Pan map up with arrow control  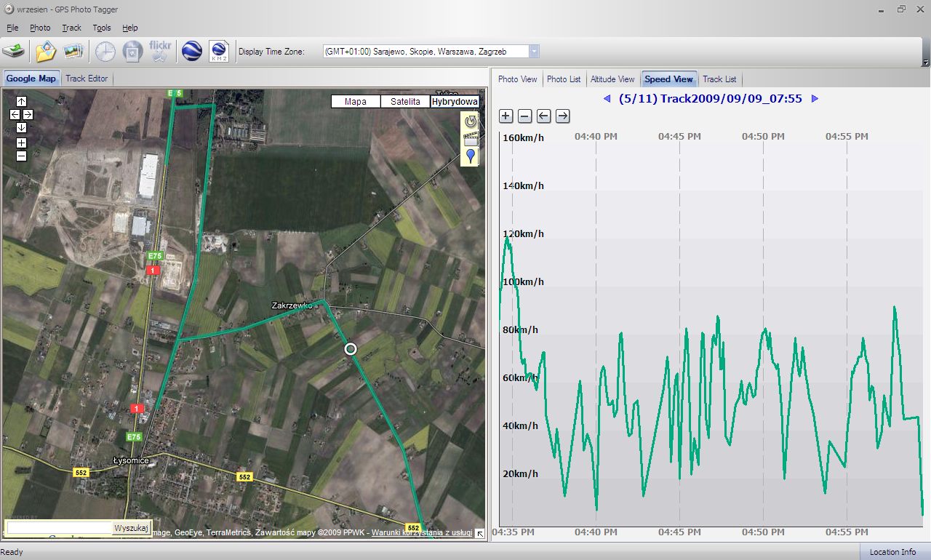point(21,102)
